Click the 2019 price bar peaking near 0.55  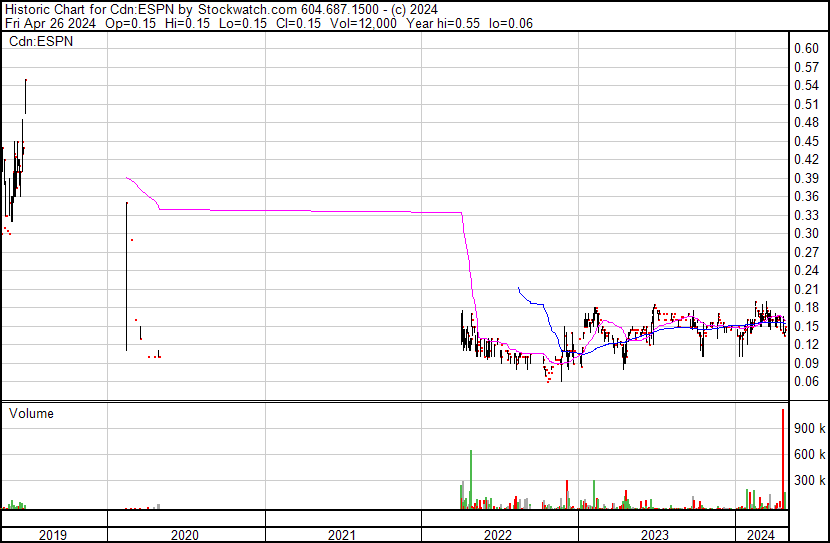(25, 96)
